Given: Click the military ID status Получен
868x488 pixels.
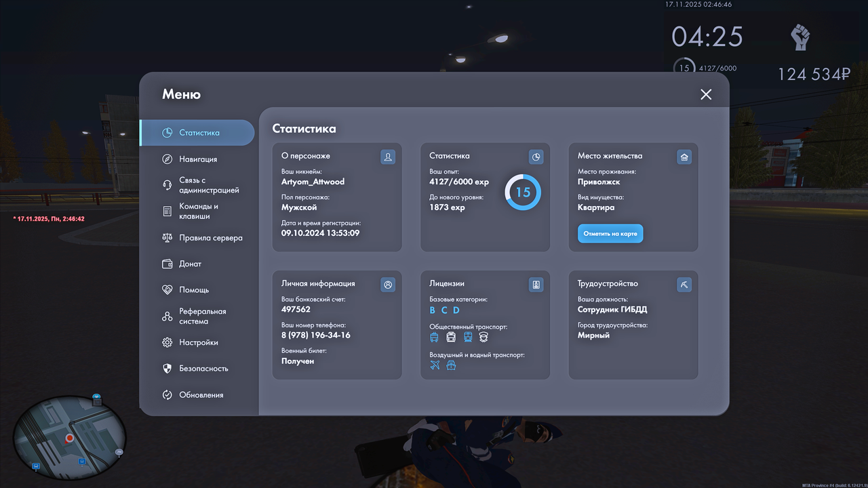Looking at the screenshot, I should [x=298, y=361].
